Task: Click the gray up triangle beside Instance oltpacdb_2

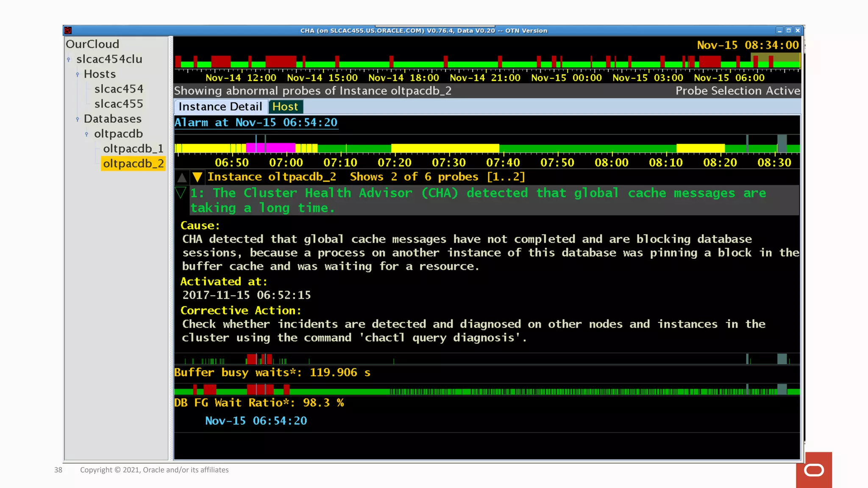Action: pyautogui.click(x=182, y=177)
